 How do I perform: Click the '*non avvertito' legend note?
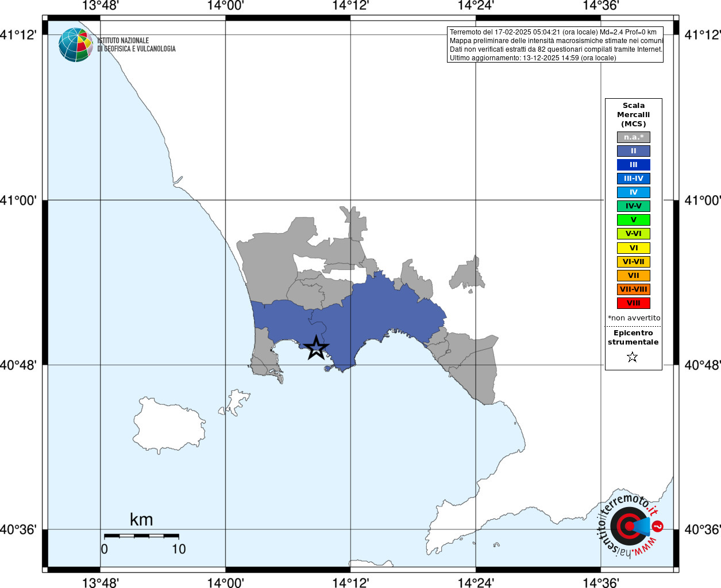[634, 318]
